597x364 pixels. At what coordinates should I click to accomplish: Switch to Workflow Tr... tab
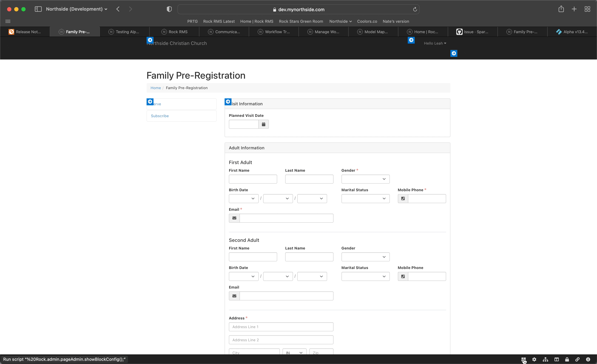pyautogui.click(x=274, y=32)
